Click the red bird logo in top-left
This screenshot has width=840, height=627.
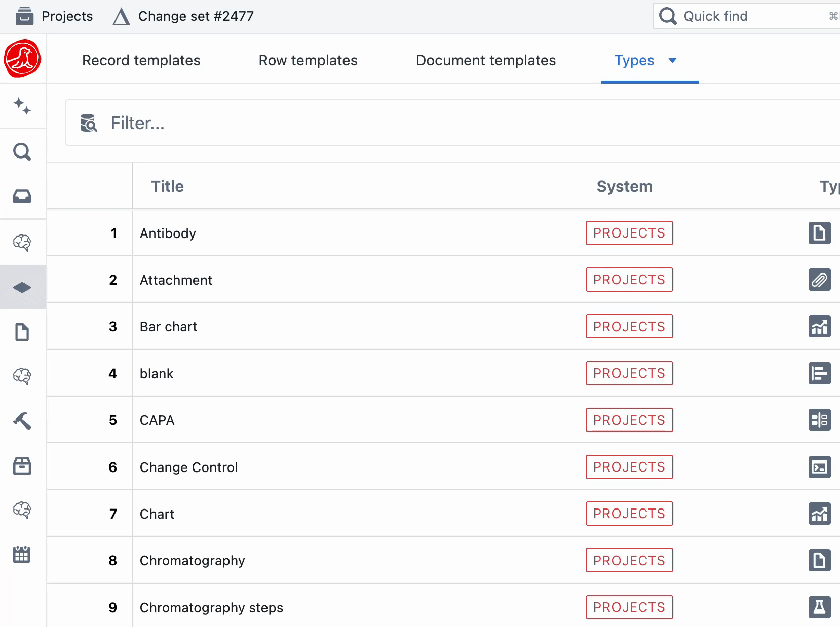click(x=23, y=58)
